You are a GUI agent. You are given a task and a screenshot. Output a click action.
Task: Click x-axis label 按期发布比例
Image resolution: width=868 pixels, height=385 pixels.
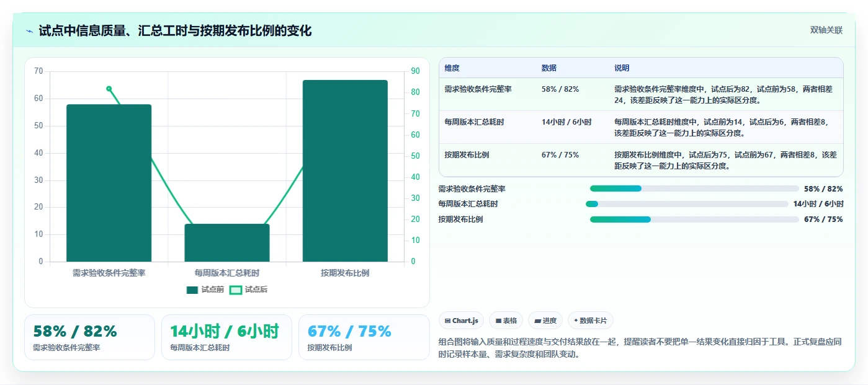(x=345, y=273)
